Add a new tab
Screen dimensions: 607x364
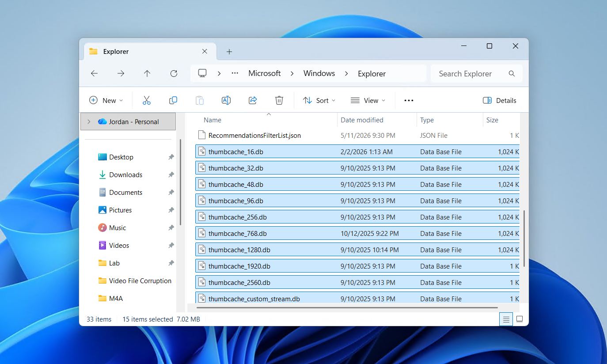click(229, 52)
